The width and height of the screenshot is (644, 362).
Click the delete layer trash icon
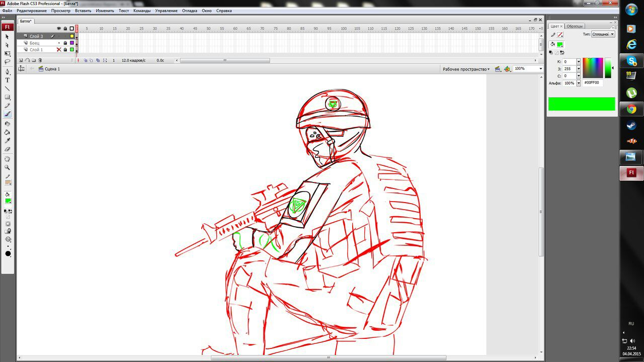[40, 60]
